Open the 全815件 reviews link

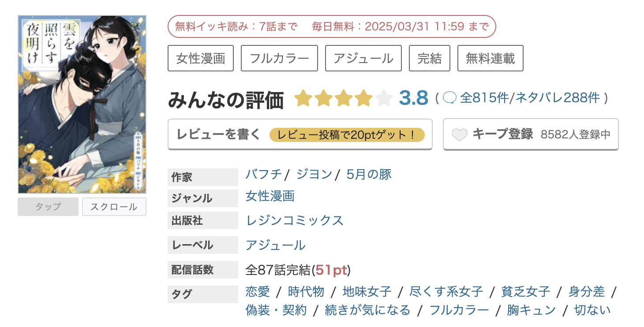[484, 97]
